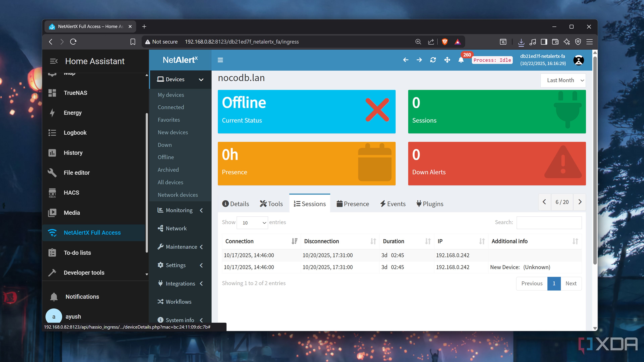This screenshot has width=644, height=362.
Task: Open notifications bell with 260 badge
Action: [x=461, y=60]
